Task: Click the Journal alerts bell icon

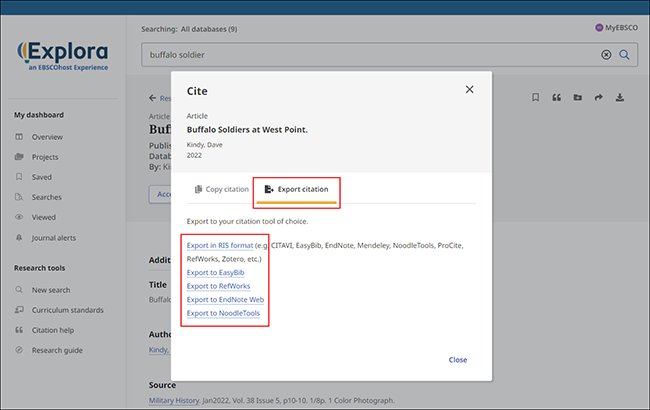Action: (19, 238)
